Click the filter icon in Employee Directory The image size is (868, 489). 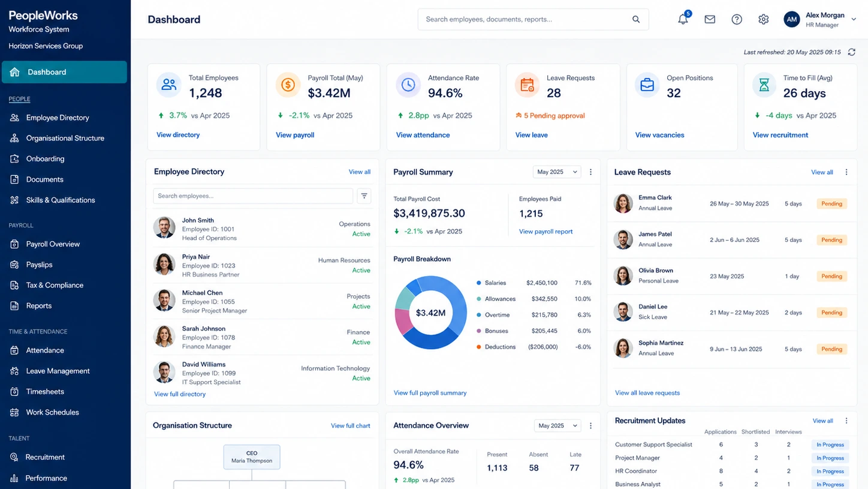(364, 196)
